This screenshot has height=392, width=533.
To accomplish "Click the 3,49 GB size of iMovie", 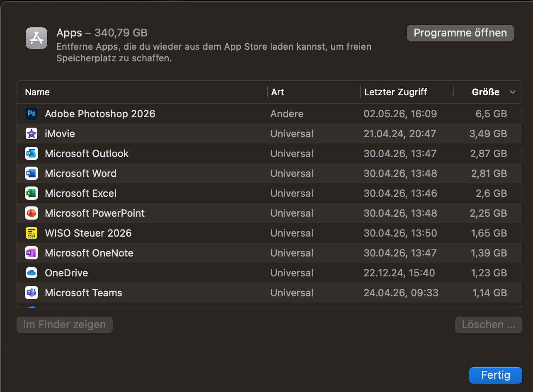I will click(x=489, y=133).
